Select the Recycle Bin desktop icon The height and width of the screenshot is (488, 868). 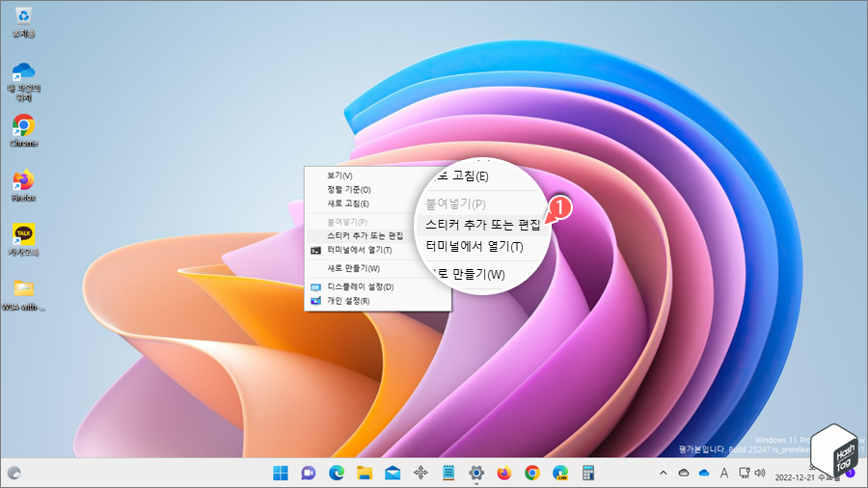tap(23, 22)
